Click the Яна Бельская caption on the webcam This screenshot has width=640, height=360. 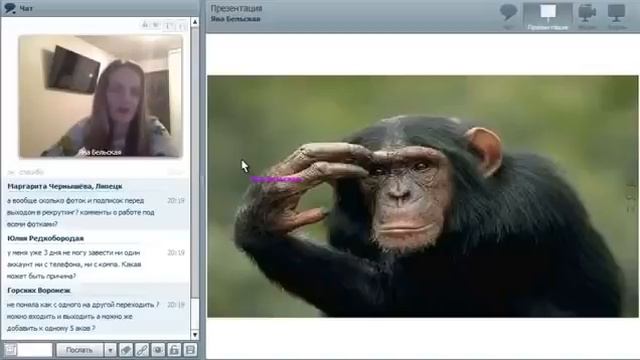pos(100,152)
